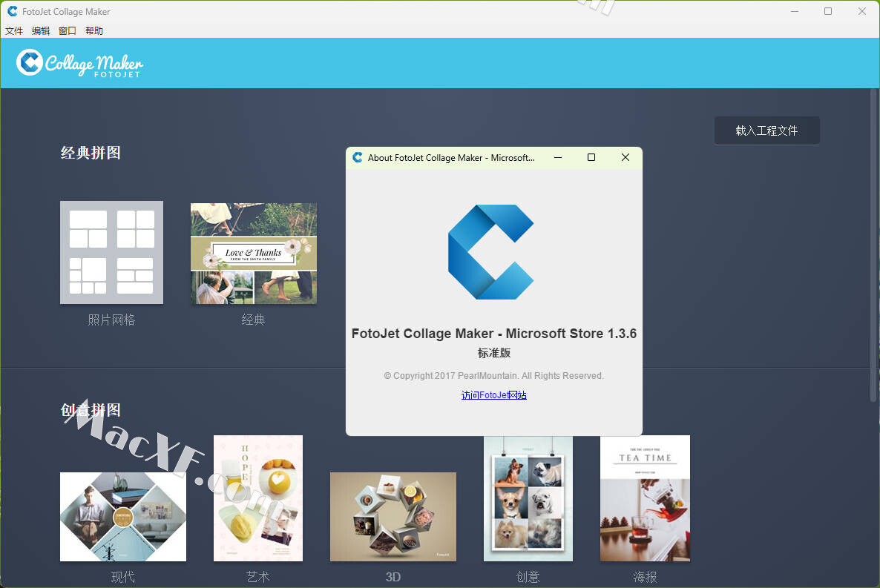The width and height of the screenshot is (880, 588).
Task: Minimize the About FotoJet dialog
Action: pos(558,158)
